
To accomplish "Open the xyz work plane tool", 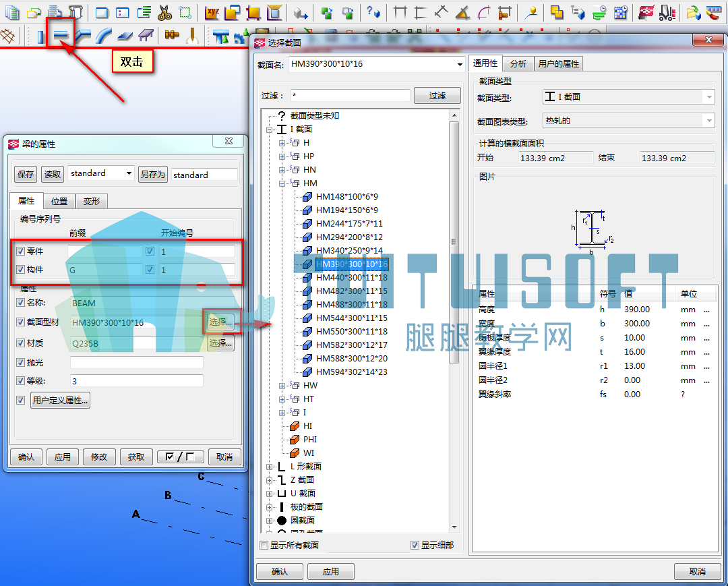I will [212, 13].
